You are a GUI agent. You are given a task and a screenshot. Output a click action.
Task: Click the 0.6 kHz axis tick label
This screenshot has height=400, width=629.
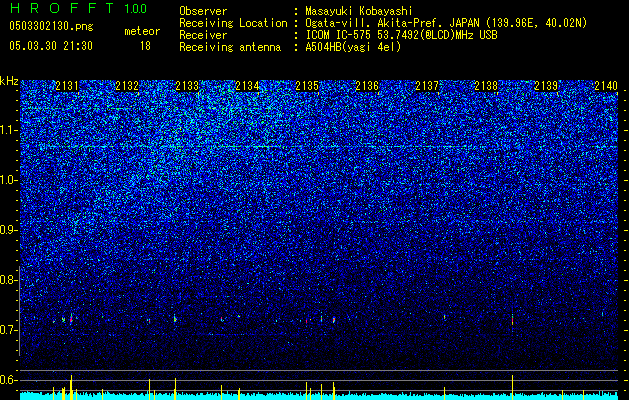click(8, 380)
